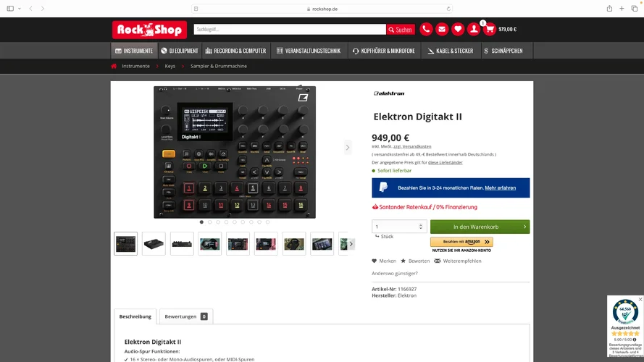
Task: Close the trusted shop rating badge
Action: point(640,299)
